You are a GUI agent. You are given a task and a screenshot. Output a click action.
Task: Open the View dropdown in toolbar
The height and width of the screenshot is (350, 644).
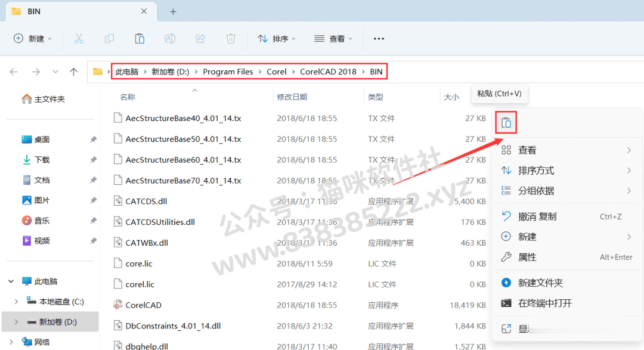333,39
